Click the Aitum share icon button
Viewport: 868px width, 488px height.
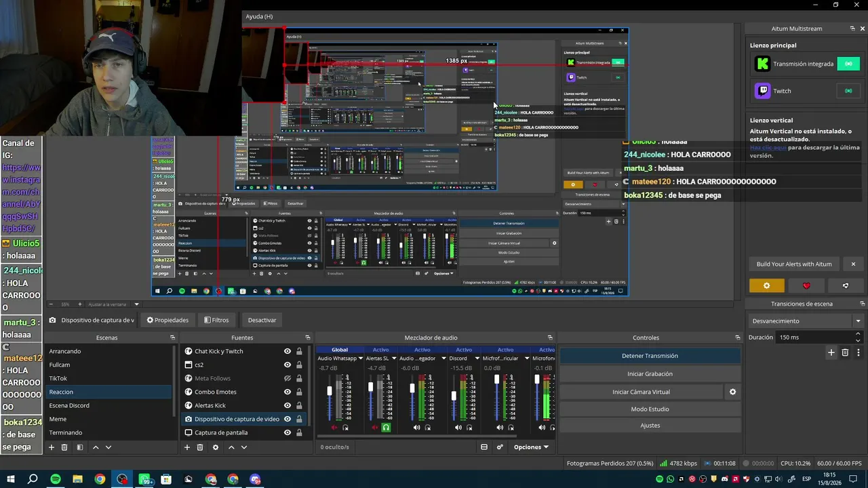point(846,286)
